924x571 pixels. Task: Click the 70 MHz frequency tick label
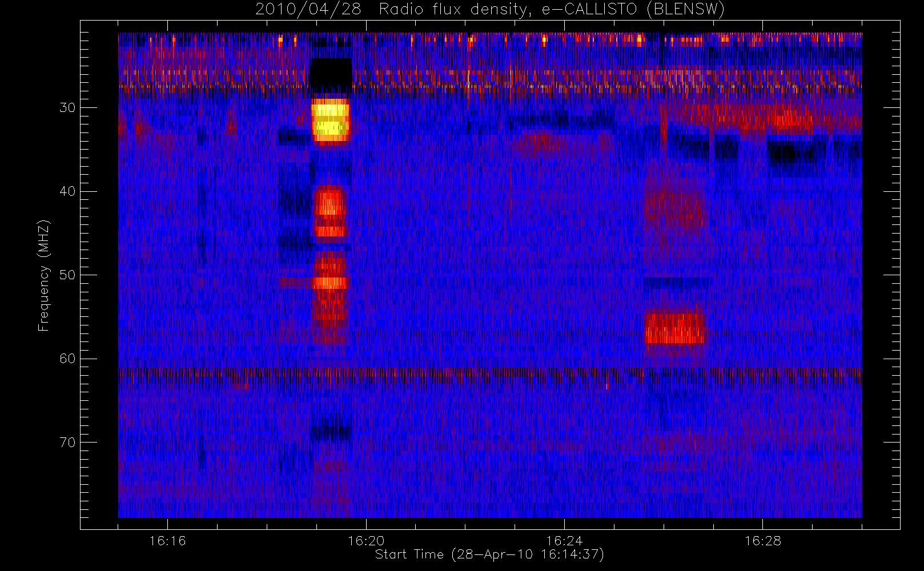coord(67,443)
